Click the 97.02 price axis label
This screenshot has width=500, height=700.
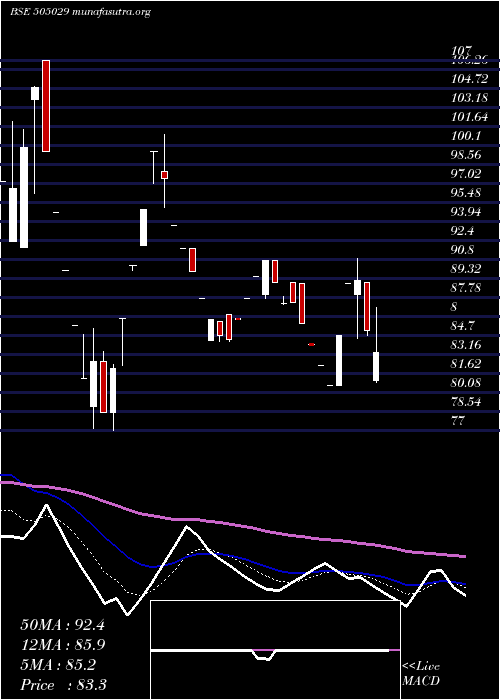467,174
